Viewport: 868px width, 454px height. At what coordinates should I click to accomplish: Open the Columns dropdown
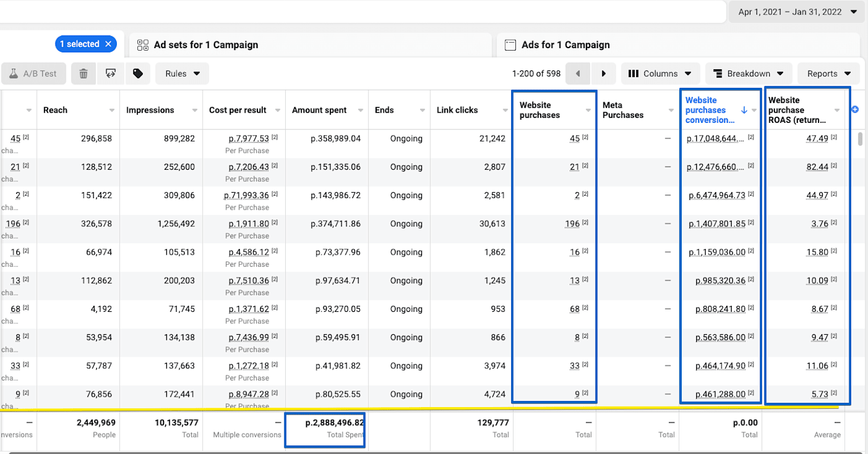pyautogui.click(x=661, y=73)
